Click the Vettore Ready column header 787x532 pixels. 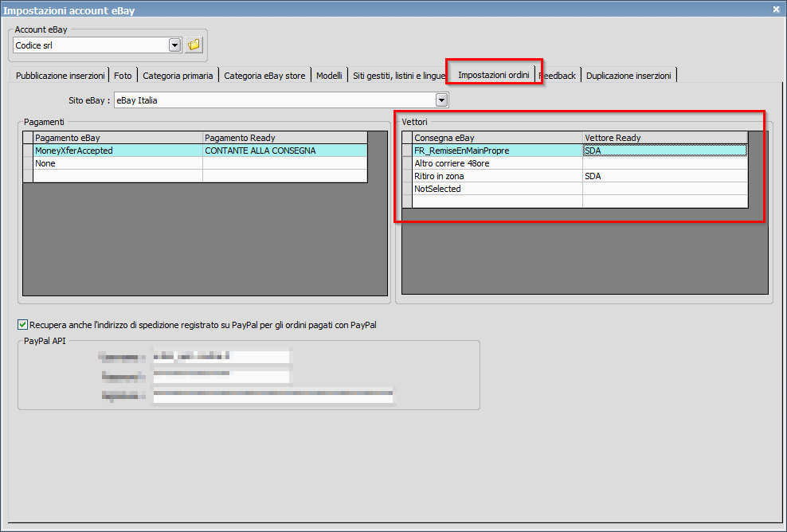pos(665,138)
